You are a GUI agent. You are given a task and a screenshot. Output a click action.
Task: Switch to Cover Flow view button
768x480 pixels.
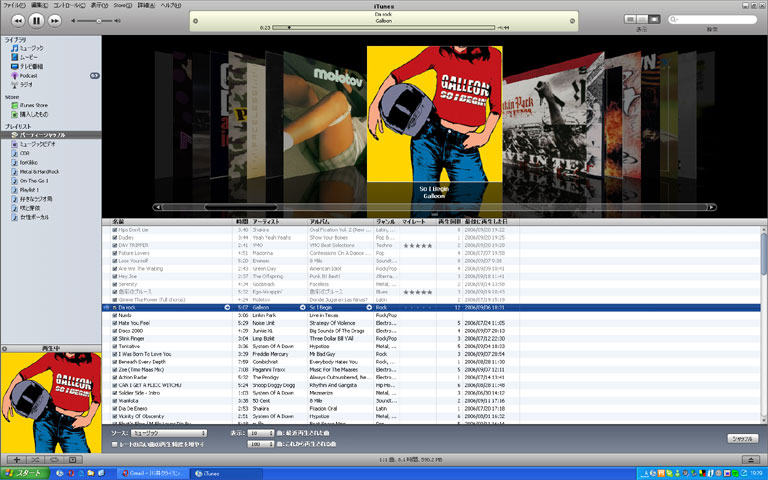[656, 19]
